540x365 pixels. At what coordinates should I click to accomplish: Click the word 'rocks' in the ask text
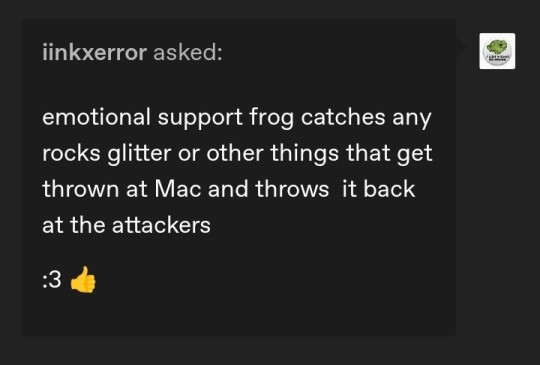pyautogui.click(x=71, y=154)
